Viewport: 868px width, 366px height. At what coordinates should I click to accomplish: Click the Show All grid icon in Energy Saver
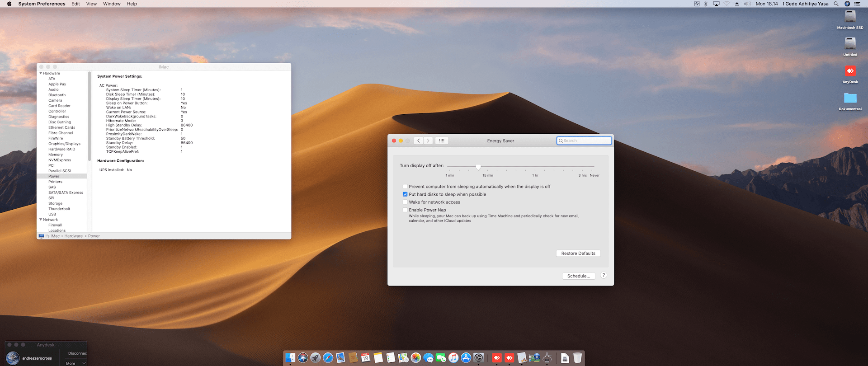pyautogui.click(x=442, y=141)
